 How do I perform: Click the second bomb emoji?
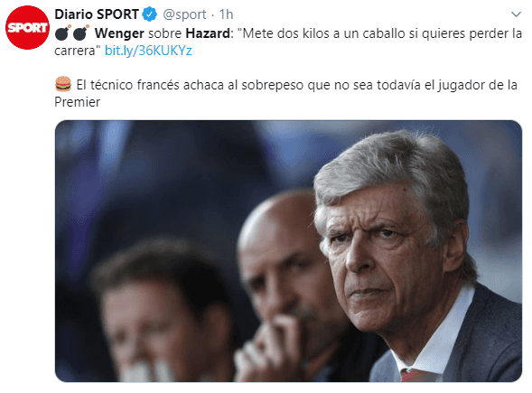(x=80, y=33)
